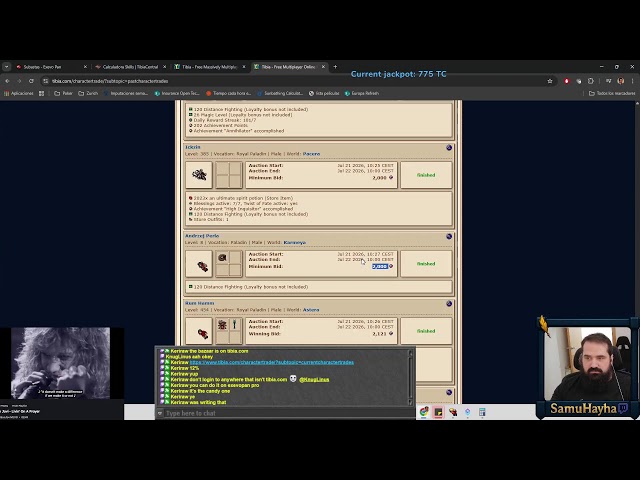
Task: Click the highlighted 2,000 minimum bid value
Action: 380,267
